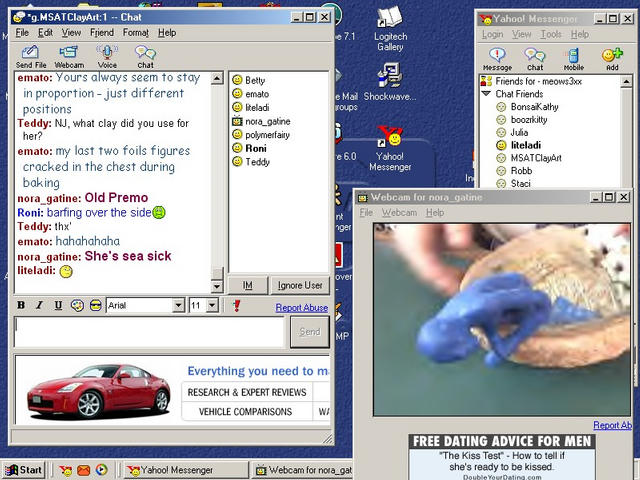
Task: Toggle italic text formatting
Action: coord(40,305)
